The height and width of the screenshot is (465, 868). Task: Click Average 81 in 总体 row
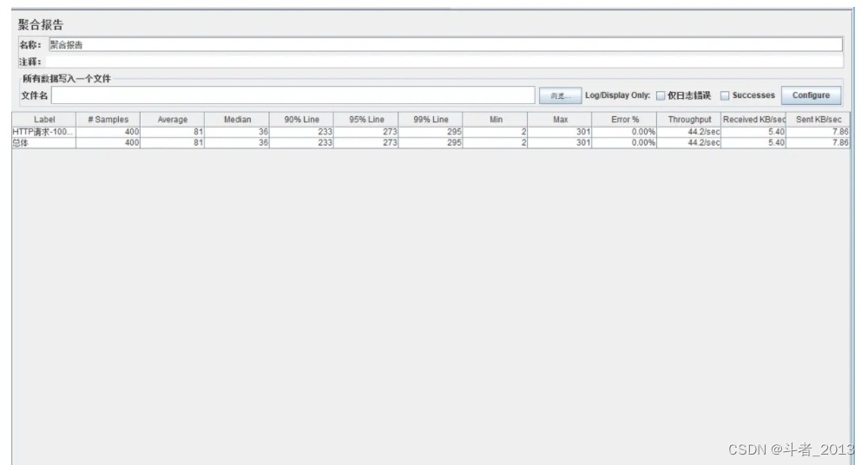[x=198, y=143]
